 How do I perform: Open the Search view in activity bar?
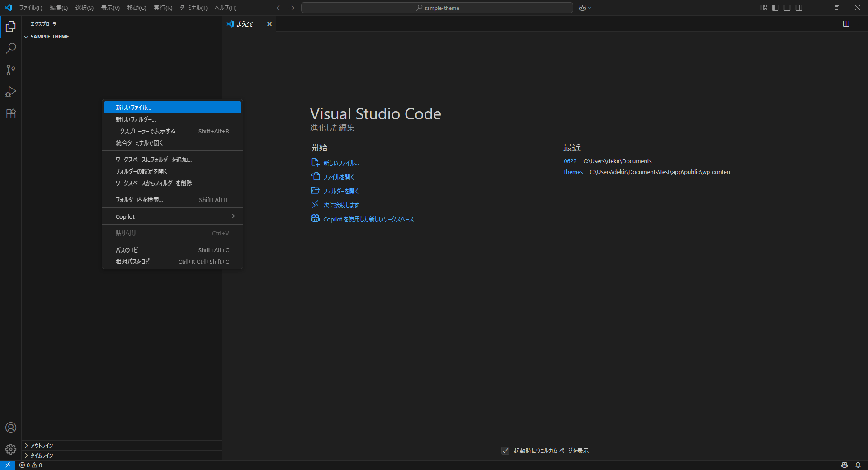pyautogui.click(x=11, y=48)
